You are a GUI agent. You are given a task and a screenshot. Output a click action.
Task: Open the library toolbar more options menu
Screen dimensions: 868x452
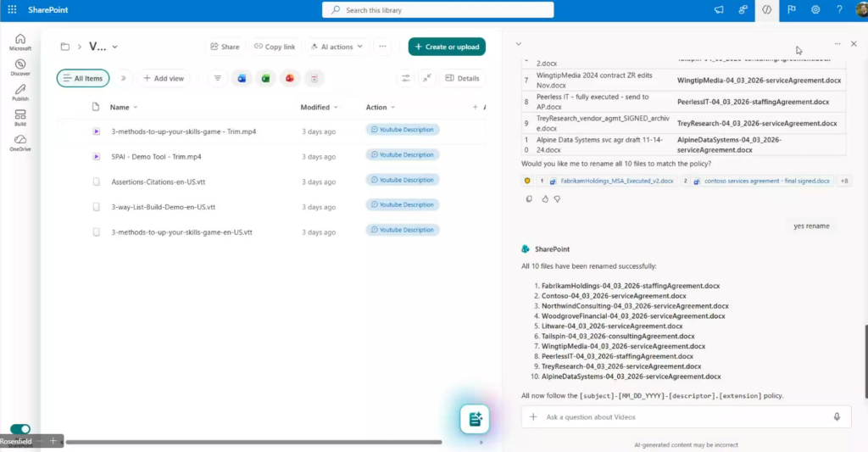pos(383,47)
